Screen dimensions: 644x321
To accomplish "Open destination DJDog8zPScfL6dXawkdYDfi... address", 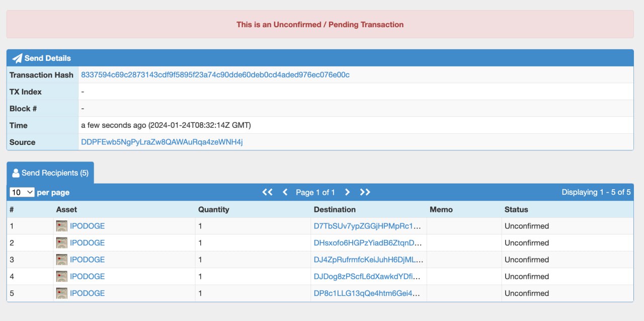I will [x=367, y=276].
